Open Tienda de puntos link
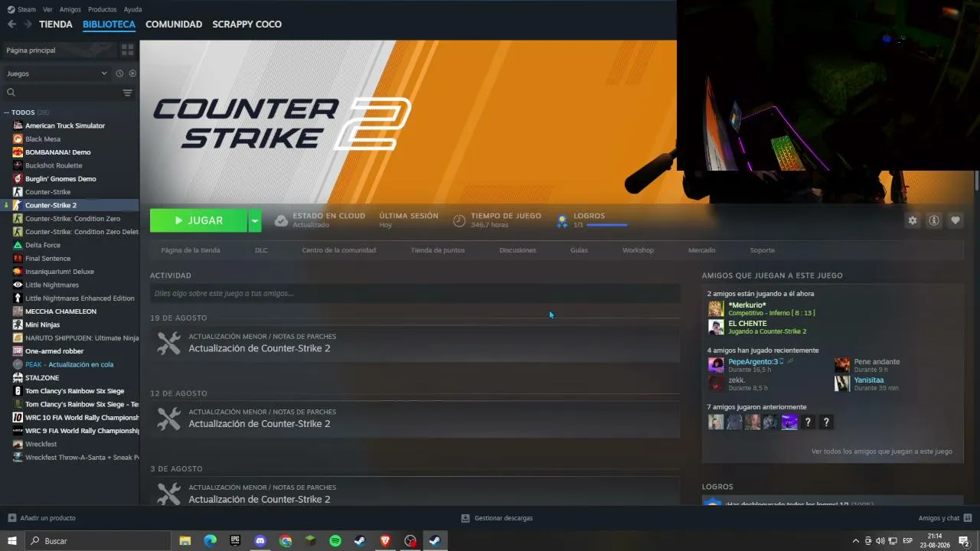This screenshot has width=980, height=551. coord(437,250)
